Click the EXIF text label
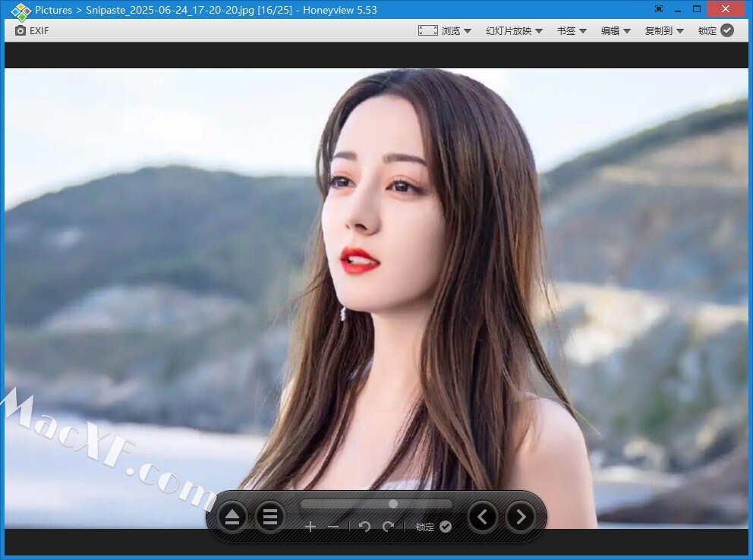This screenshot has height=560, width=753. [39, 30]
